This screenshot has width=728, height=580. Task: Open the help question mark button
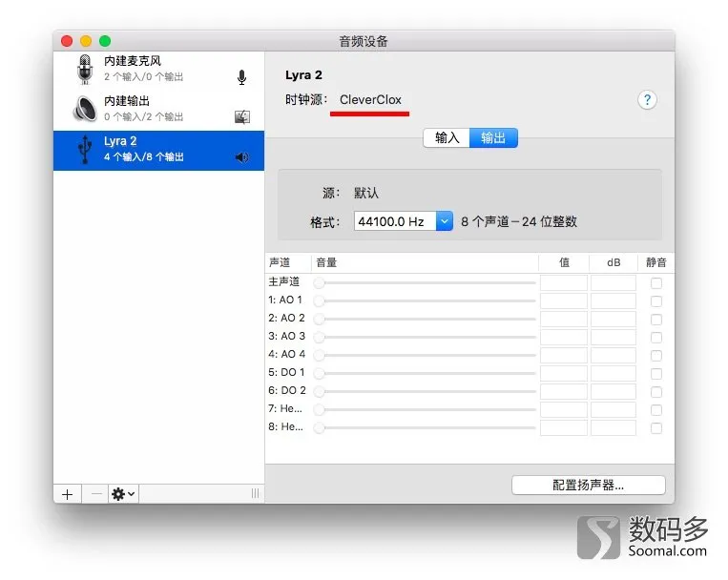click(647, 99)
